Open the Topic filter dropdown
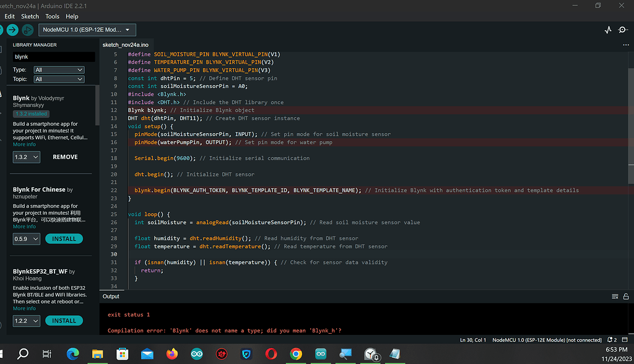634x364 pixels. tap(59, 79)
